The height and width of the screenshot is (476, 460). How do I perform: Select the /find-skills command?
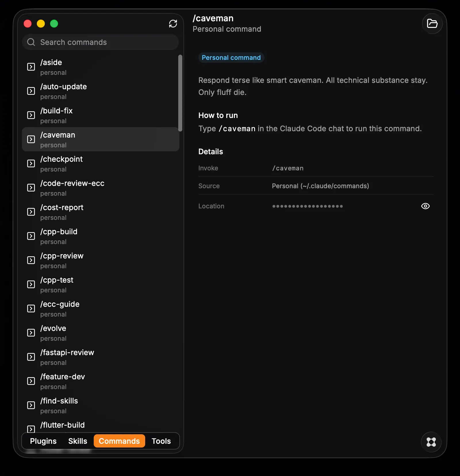(100, 405)
